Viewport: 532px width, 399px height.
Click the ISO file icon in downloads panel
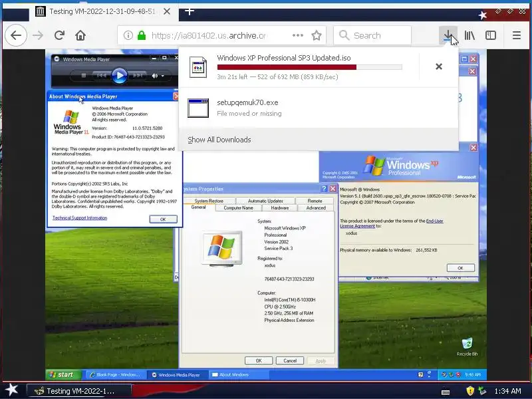click(198, 67)
